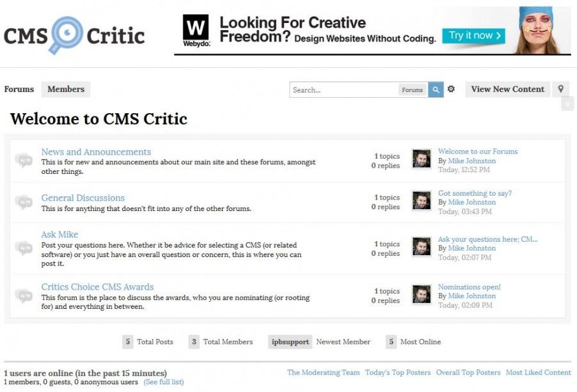The image size is (577, 392).
Task: Open Welcome to our Forums topic
Action: 478,151
